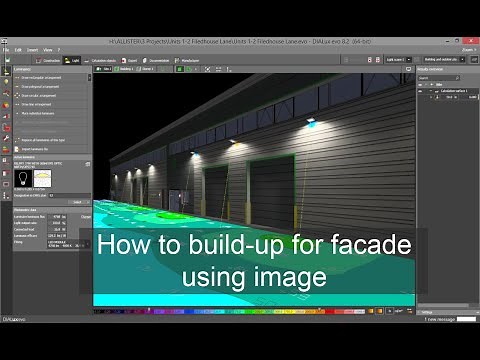Viewport: 480px width, 360px height.
Task: Toggle the first green 3D view button
Action: pyautogui.click(x=180, y=69)
